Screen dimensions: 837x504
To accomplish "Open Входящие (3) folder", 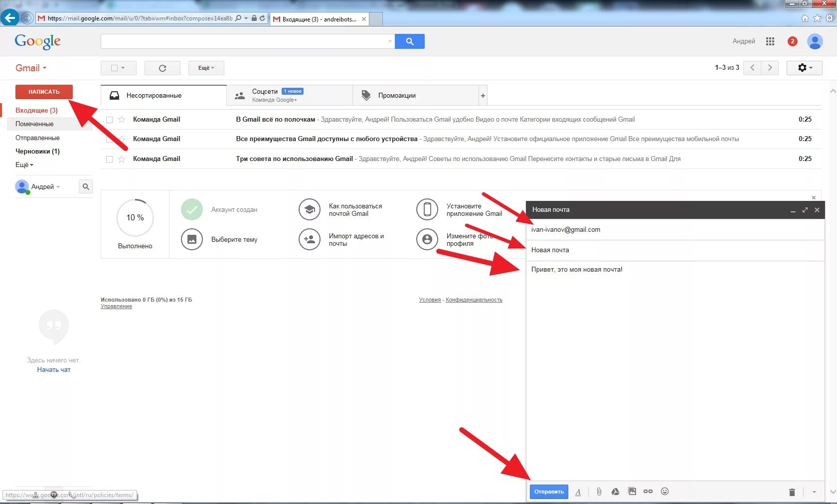I will [36, 110].
